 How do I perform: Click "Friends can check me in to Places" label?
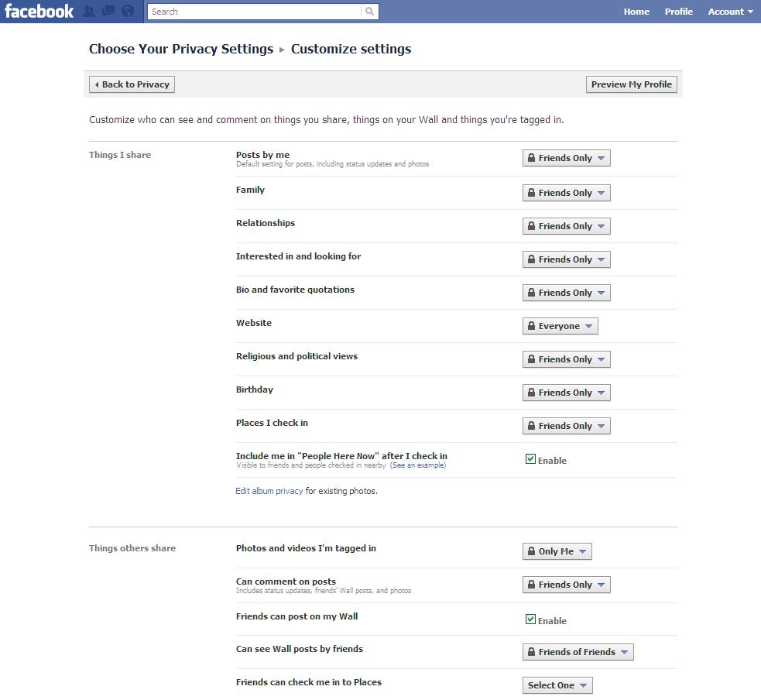(309, 682)
